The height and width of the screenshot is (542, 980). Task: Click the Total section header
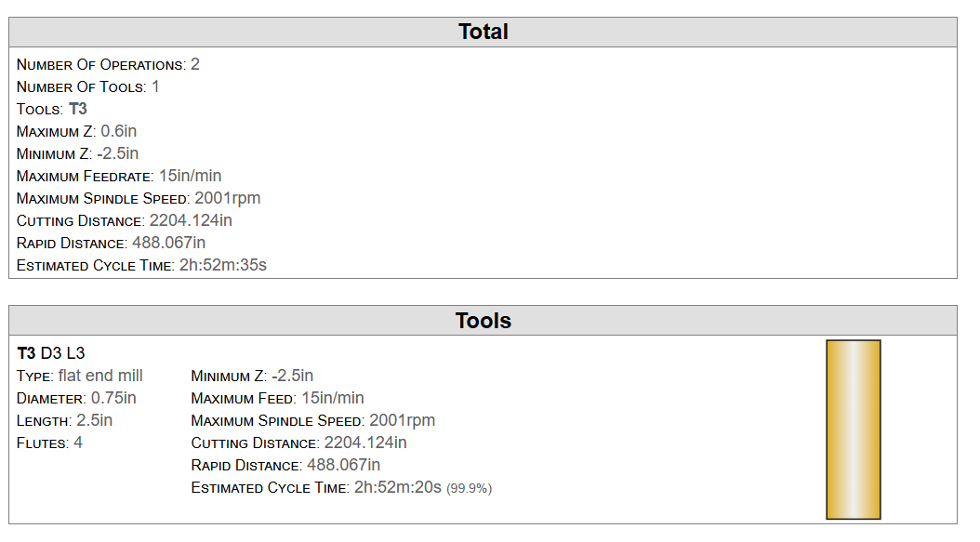(x=483, y=32)
